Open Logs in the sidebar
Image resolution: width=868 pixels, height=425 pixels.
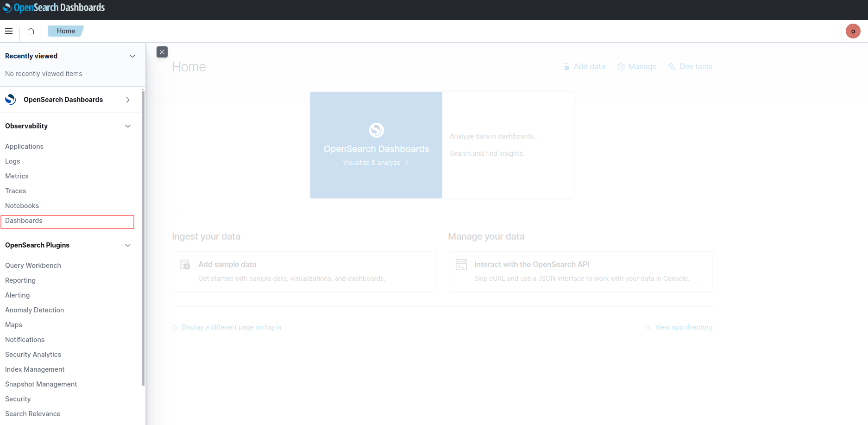coord(13,161)
